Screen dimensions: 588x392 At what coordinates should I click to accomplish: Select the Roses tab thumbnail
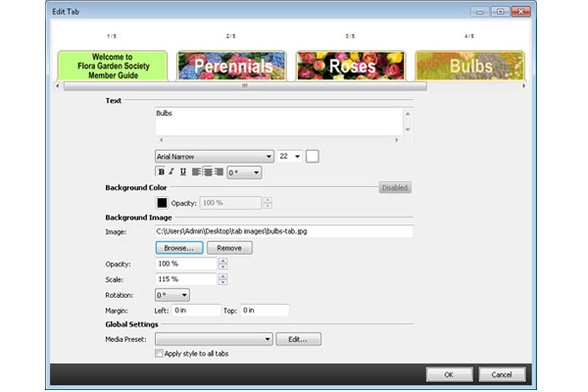pos(351,65)
